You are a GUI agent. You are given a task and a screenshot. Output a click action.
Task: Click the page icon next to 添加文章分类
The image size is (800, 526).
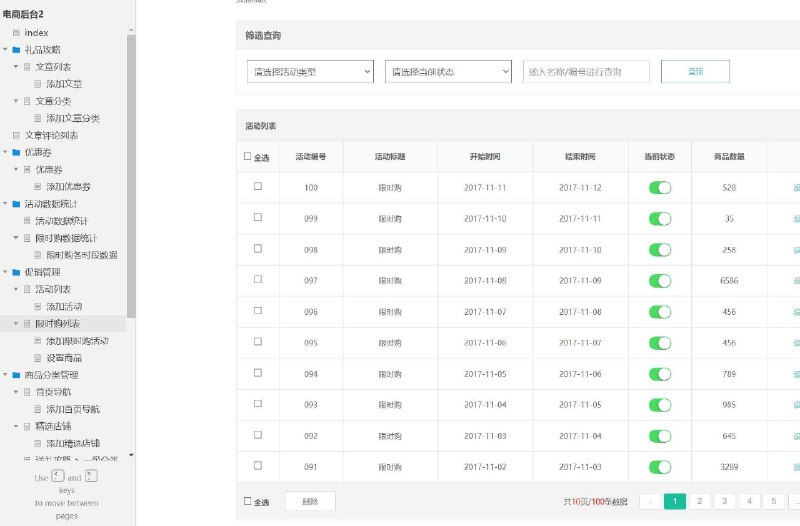38,118
